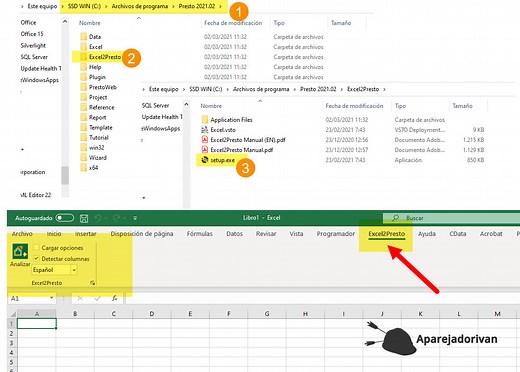Select SQL Server in the upper navigation pane
The image size is (520, 372).
point(34,57)
